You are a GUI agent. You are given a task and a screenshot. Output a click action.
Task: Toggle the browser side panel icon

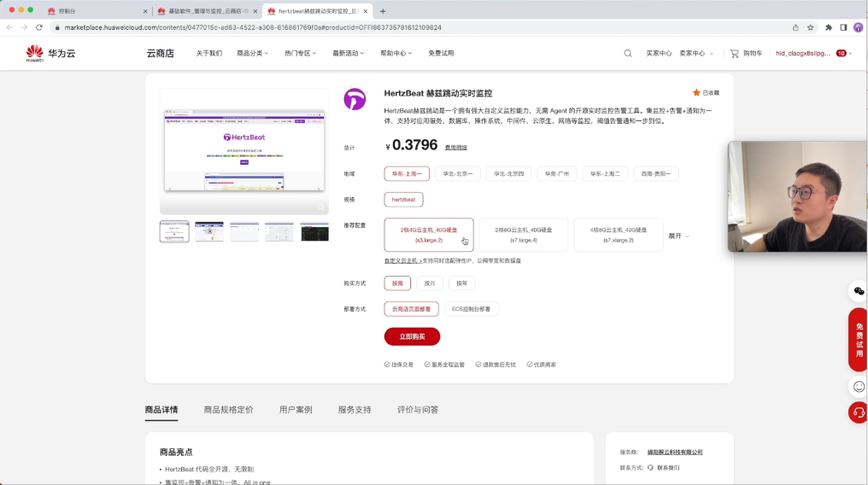pos(843,27)
